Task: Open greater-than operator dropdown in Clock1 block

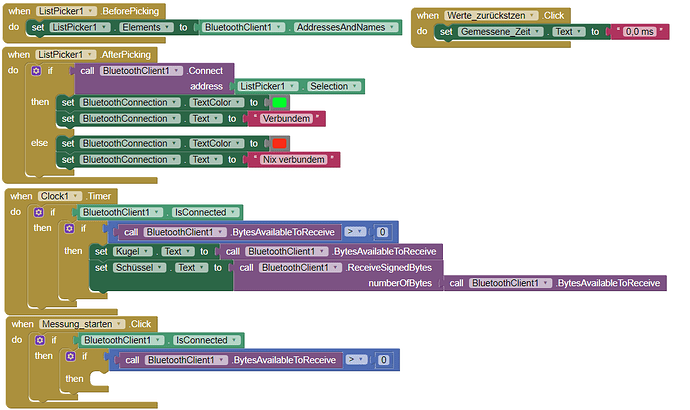Action: [355, 232]
